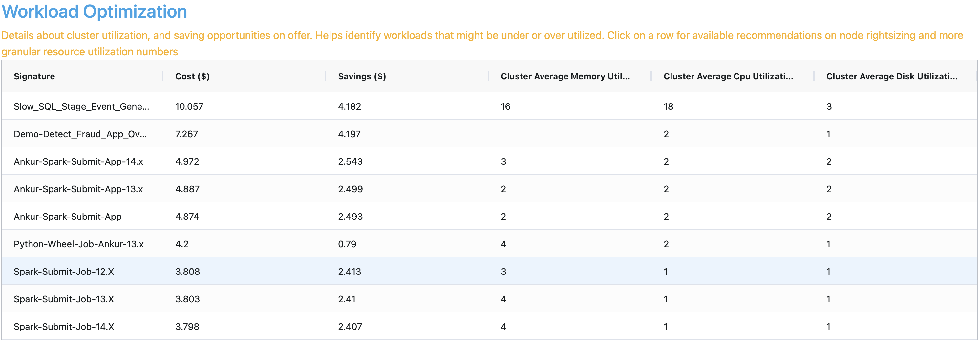Viewport: 980px width, 340px height.
Task: Click the cost value 7.267 cell
Action: (x=186, y=134)
